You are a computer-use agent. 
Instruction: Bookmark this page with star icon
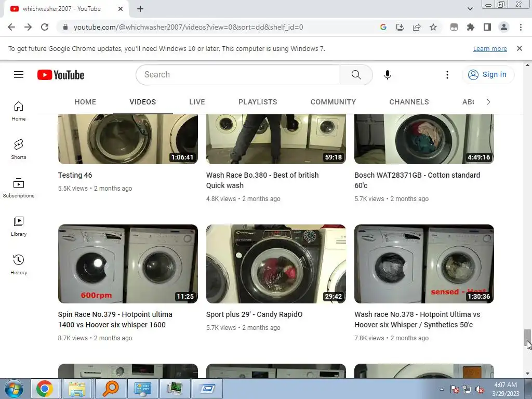[x=433, y=27]
